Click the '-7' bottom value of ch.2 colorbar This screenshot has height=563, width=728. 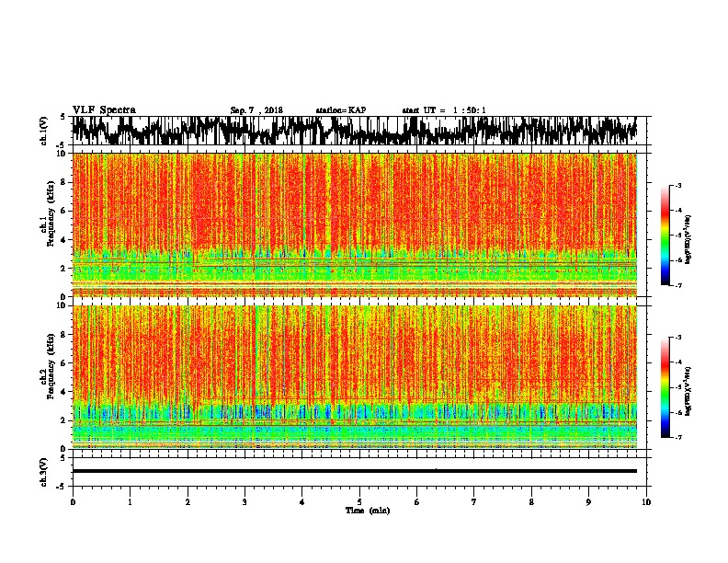pyautogui.click(x=677, y=437)
